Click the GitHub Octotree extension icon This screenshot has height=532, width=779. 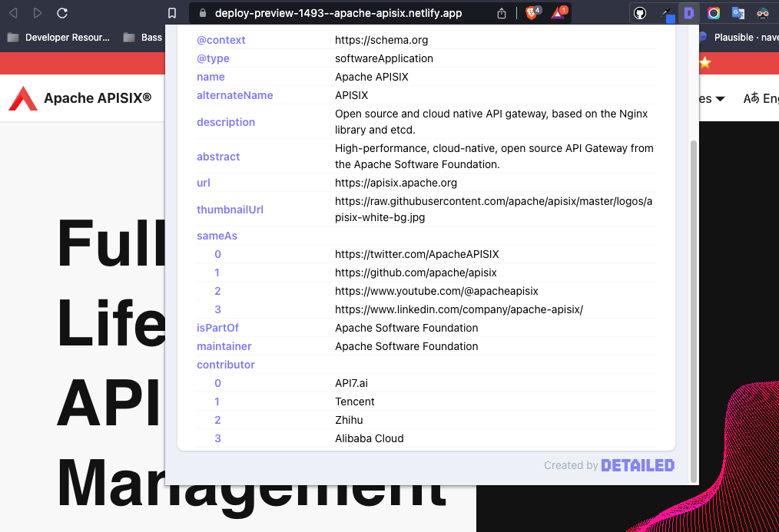pyautogui.click(x=640, y=13)
